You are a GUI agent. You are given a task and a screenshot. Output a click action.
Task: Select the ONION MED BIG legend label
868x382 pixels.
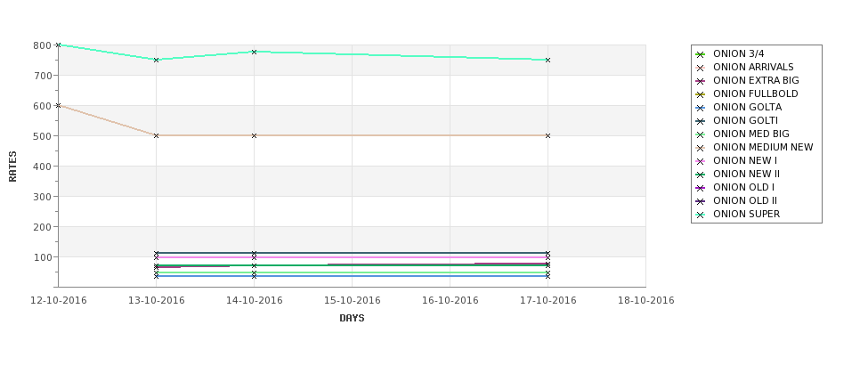[x=751, y=134]
